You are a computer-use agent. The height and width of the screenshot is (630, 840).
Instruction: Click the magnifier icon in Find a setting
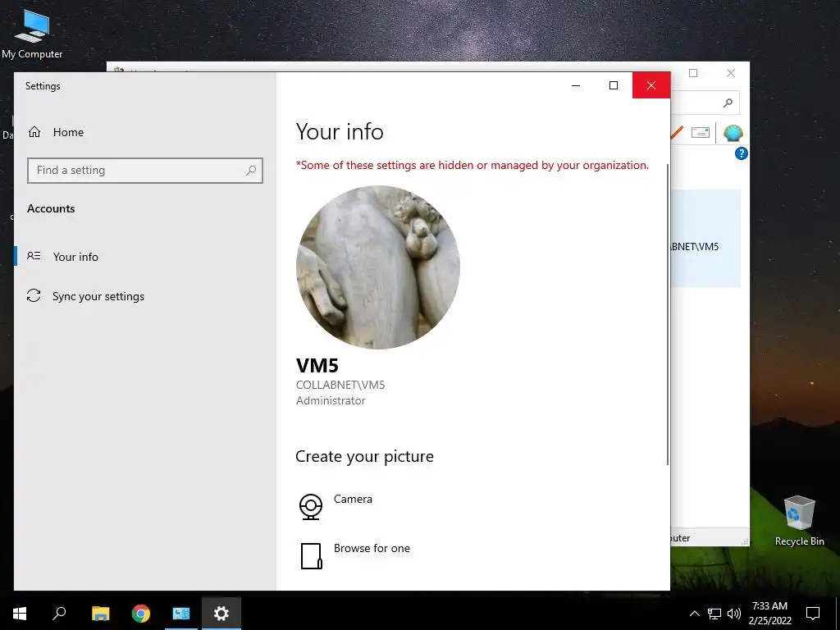(251, 171)
